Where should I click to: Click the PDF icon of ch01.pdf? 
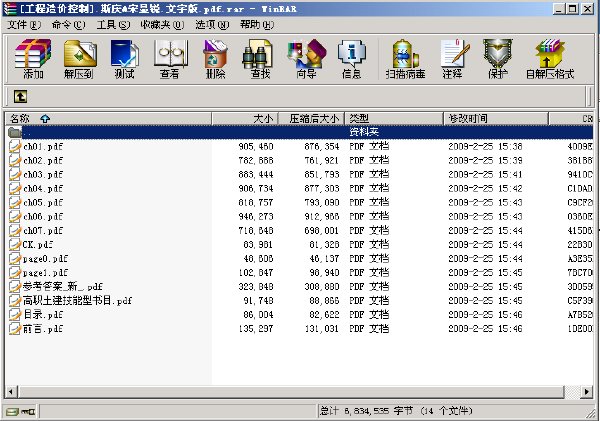point(15,146)
